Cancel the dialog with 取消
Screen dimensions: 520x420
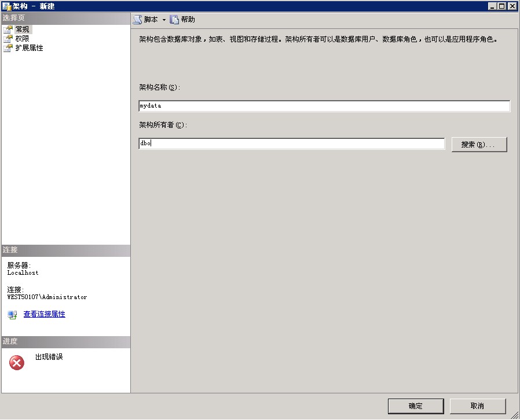[477, 406]
